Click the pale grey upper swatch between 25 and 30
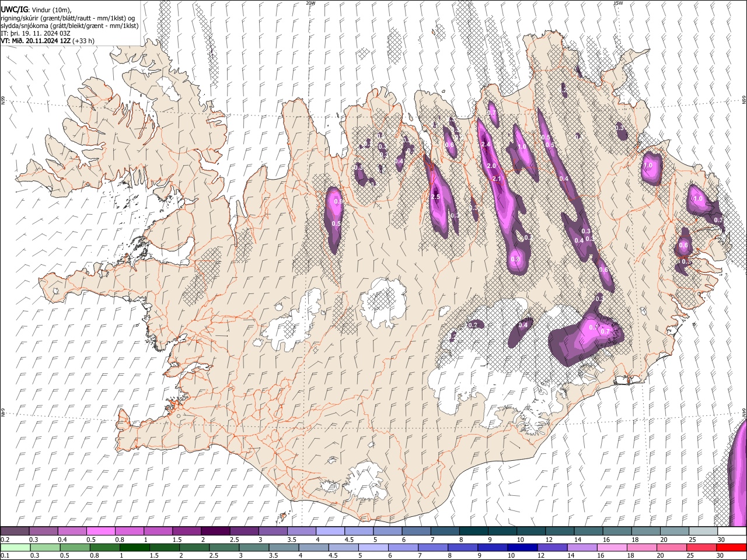This screenshot has width=747, height=560. (703, 531)
